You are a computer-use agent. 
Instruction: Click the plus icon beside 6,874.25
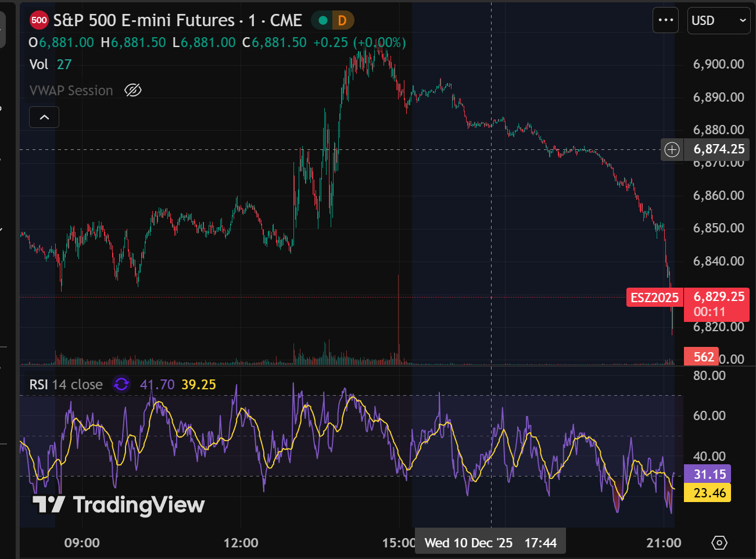(672, 149)
